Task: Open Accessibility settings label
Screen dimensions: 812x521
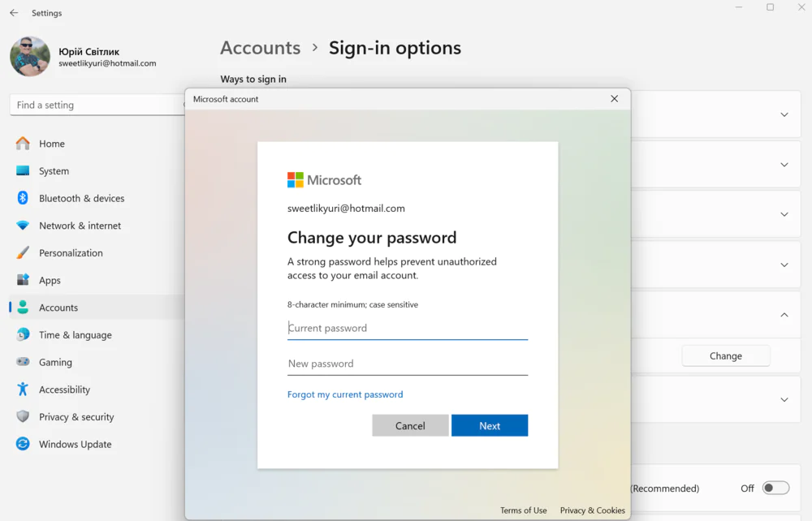Action: (x=64, y=390)
